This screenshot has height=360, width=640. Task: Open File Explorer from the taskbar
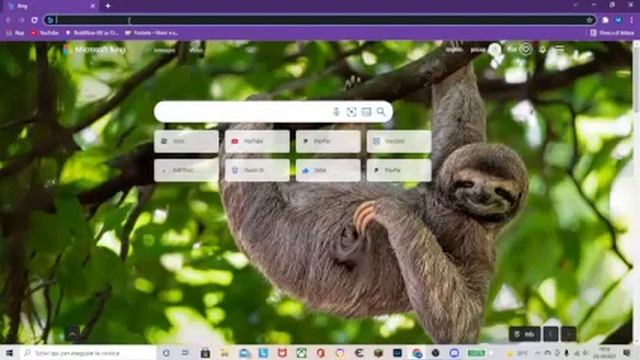(224, 353)
